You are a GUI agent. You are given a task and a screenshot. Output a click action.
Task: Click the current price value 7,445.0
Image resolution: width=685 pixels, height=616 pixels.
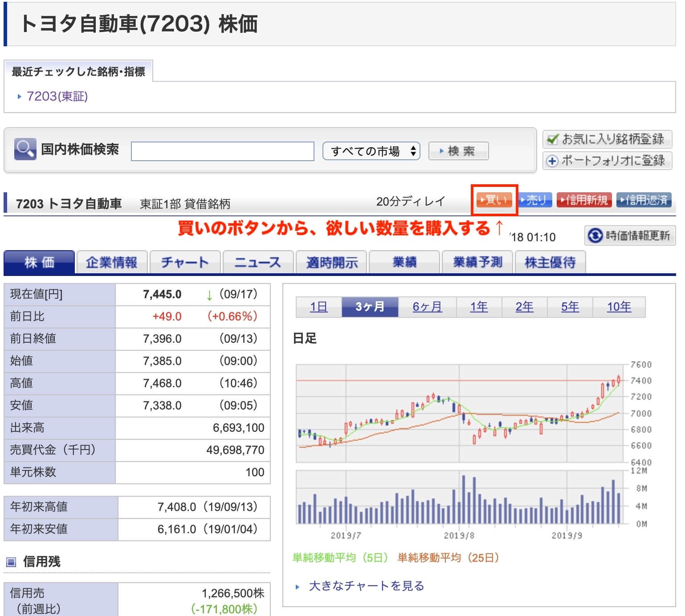pyautogui.click(x=162, y=294)
